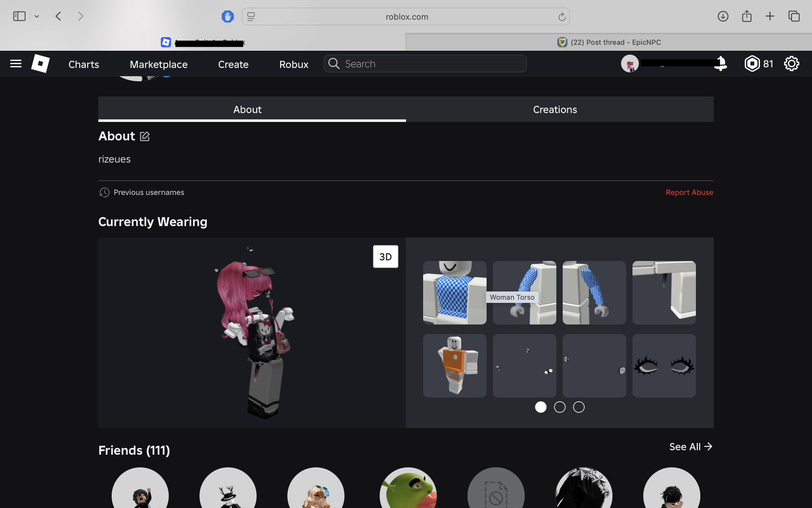Viewport: 812px width, 508px height.
Task: Edit the About section with pencil icon
Action: 145,136
